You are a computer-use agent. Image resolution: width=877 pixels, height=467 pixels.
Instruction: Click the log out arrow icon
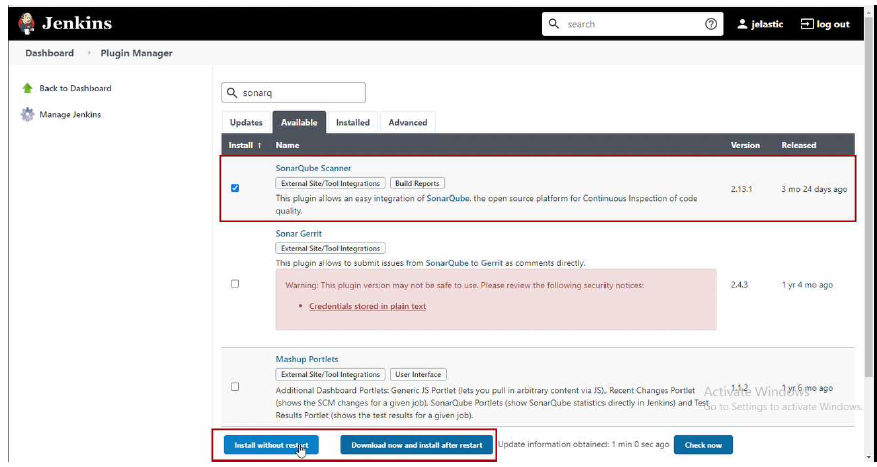(x=807, y=24)
